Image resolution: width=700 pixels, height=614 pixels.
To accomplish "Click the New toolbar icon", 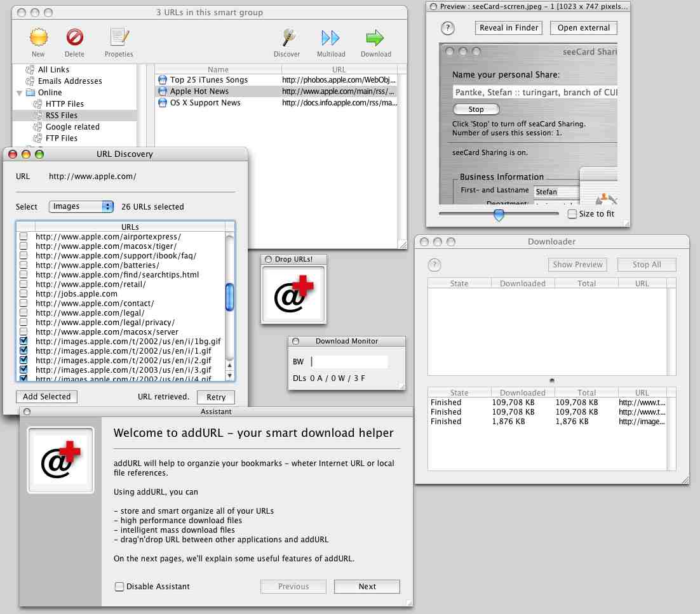I will point(38,37).
